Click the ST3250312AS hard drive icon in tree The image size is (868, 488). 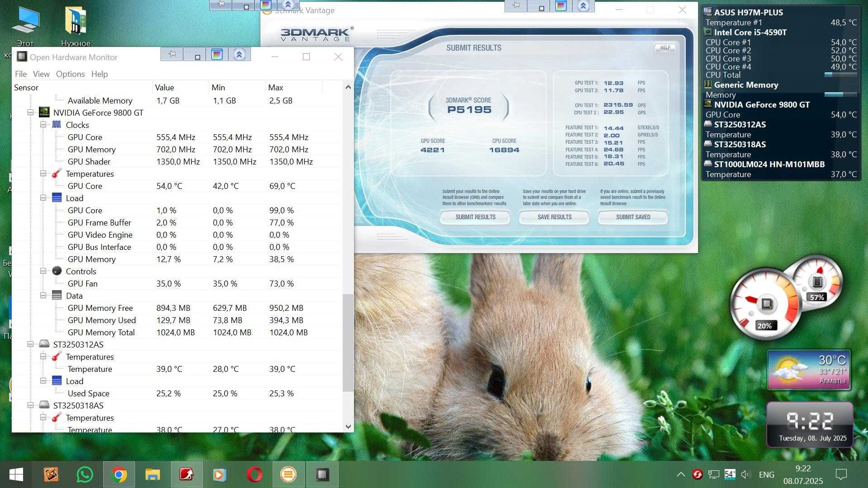pyautogui.click(x=44, y=344)
